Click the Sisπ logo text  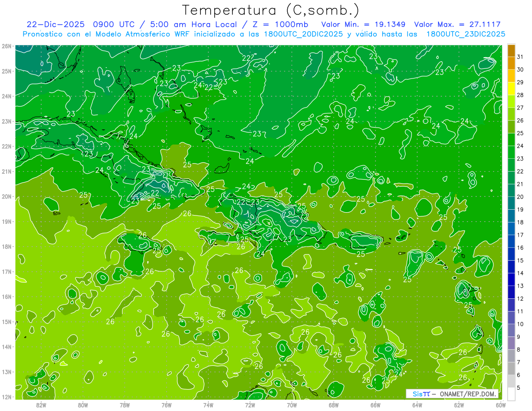tap(421, 394)
